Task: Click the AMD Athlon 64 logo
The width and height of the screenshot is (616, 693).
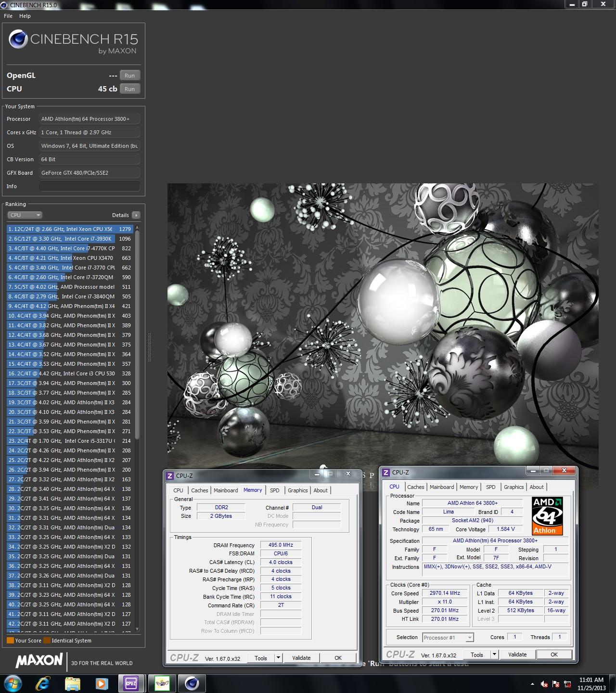Action: [x=548, y=516]
